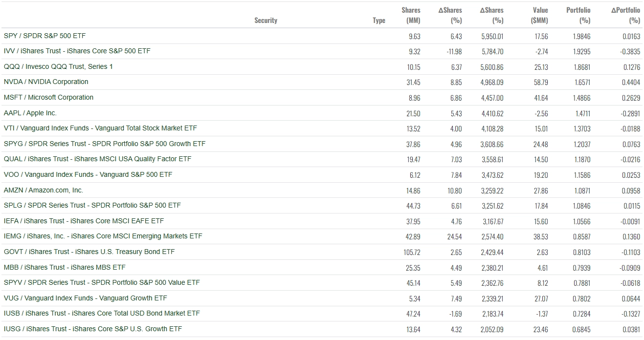Select VOO shares 6.12
The image size is (644, 340).
tap(415, 175)
